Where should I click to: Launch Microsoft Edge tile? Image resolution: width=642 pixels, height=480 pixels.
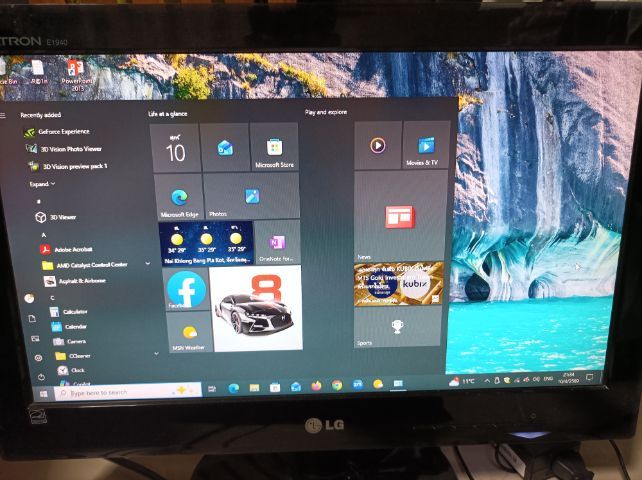(x=179, y=197)
